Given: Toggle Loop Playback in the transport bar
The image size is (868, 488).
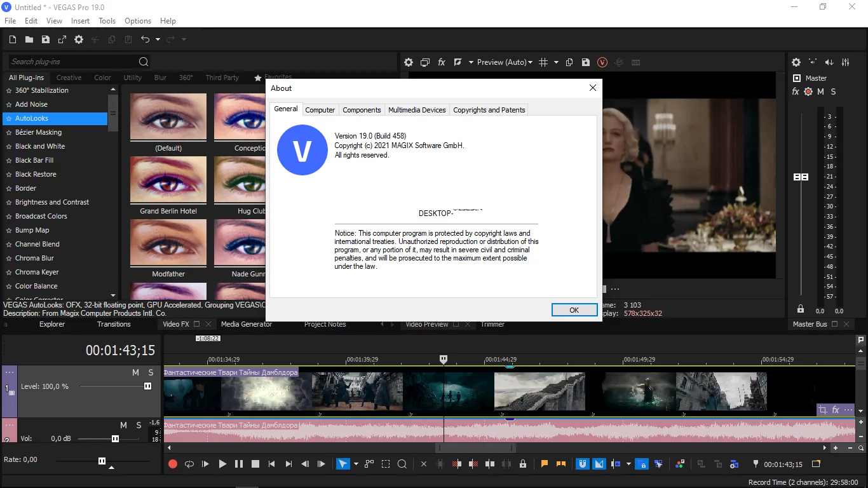Looking at the screenshot, I should (189, 464).
